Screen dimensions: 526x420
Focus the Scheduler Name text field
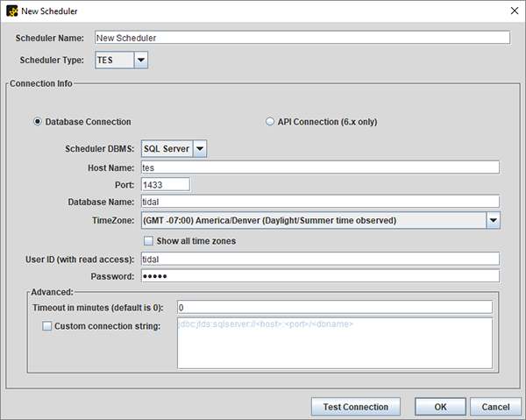click(x=302, y=38)
